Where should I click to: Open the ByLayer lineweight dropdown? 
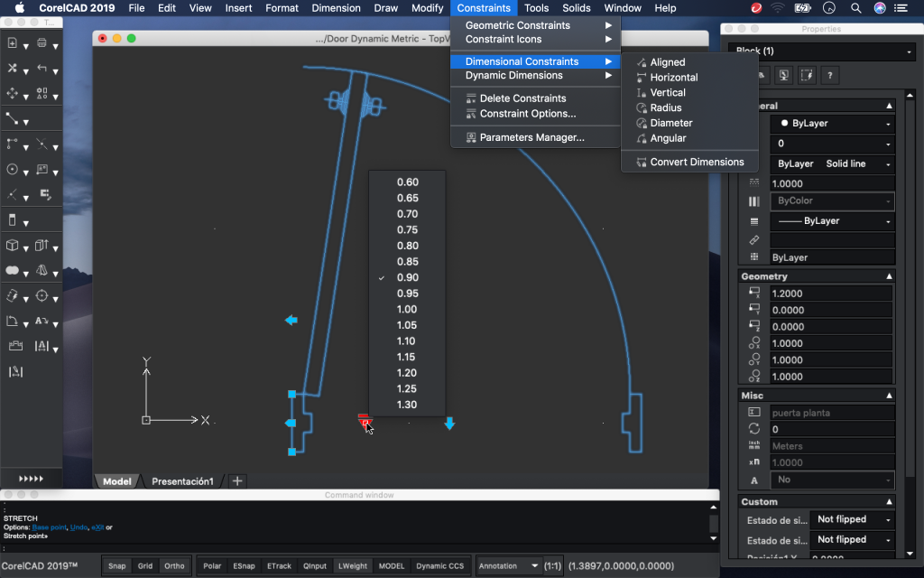[832, 220]
